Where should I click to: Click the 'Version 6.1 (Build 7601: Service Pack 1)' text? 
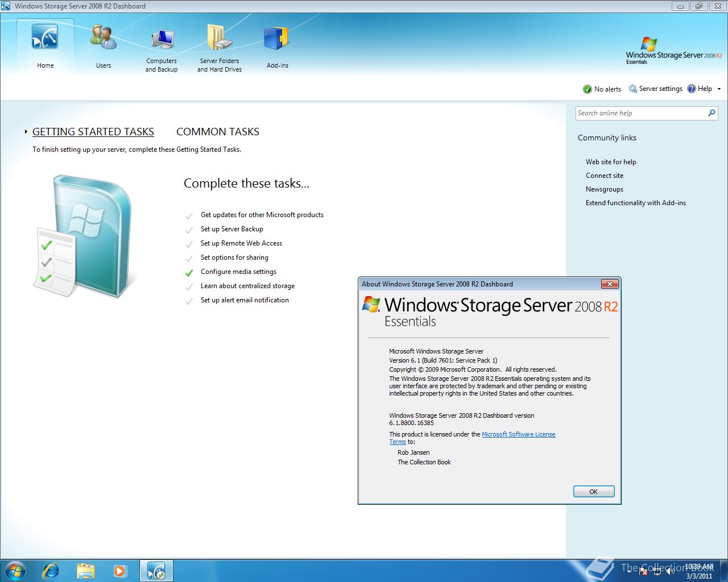point(443,360)
